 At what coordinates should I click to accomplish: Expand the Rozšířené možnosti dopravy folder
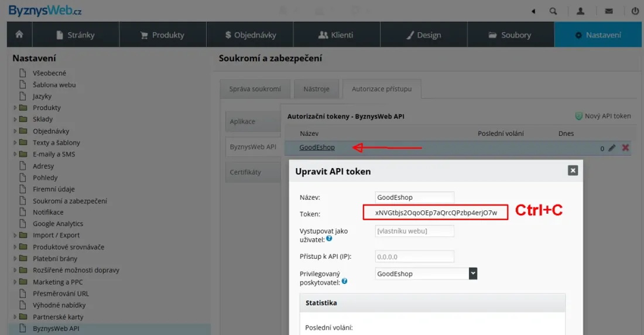point(15,270)
